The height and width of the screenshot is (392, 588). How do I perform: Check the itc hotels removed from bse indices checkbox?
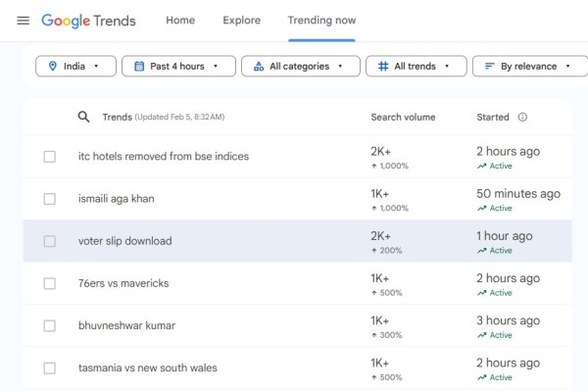click(x=50, y=157)
